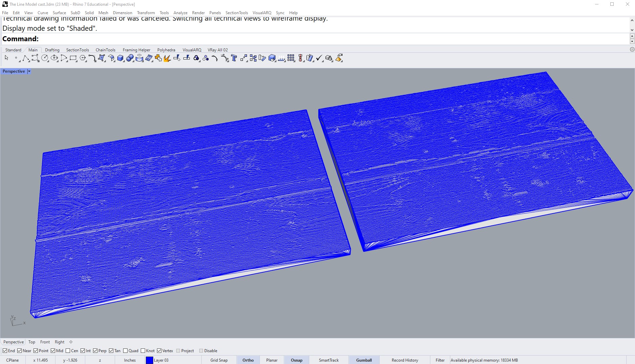Image resolution: width=635 pixels, height=364 pixels.
Task: Click the Circle tool icon
Action: point(45,58)
